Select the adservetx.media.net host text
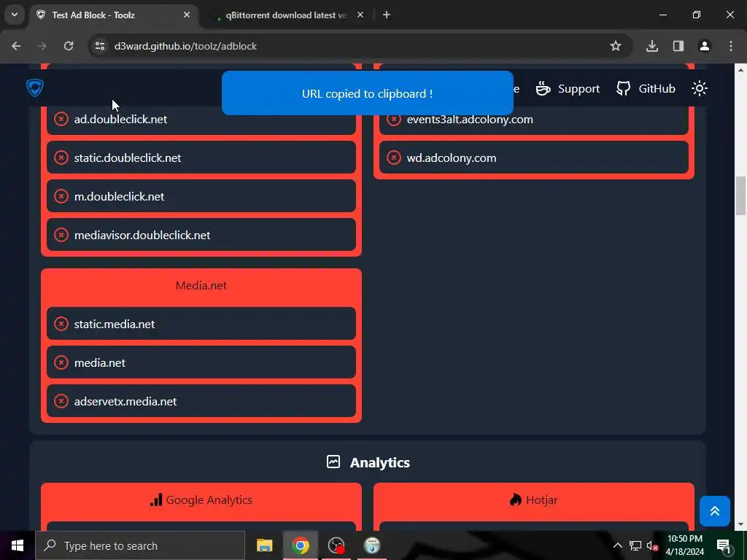This screenshot has width=747, height=560. (125, 402)
